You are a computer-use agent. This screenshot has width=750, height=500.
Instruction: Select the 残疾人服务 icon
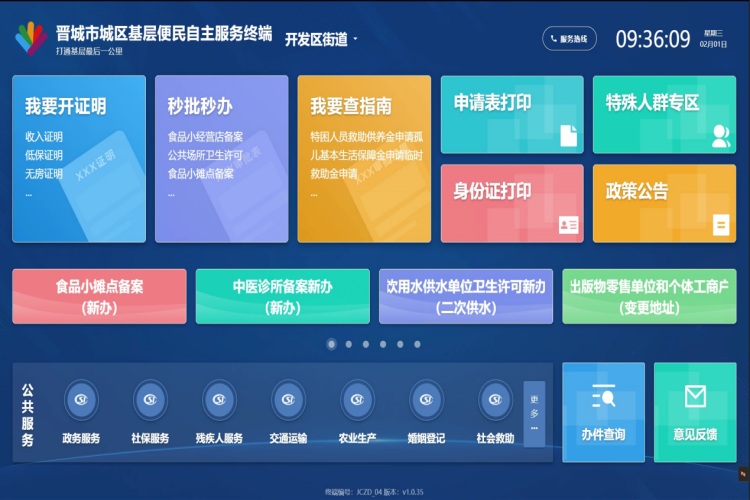[x=219, y=401]
